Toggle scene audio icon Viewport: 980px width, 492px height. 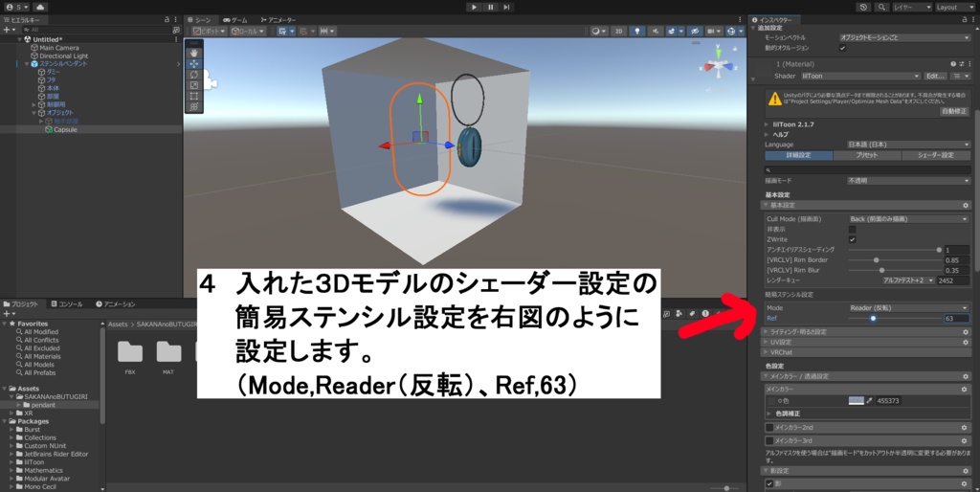(x=655, y=32)
